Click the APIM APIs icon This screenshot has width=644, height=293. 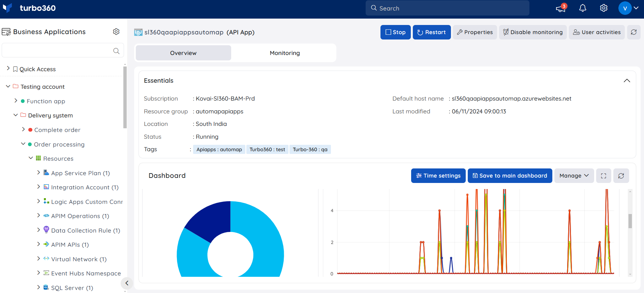46,244
